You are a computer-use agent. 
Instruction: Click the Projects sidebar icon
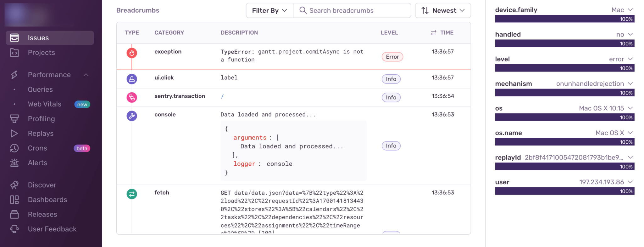pyautogui.click(x=14, y=53)
